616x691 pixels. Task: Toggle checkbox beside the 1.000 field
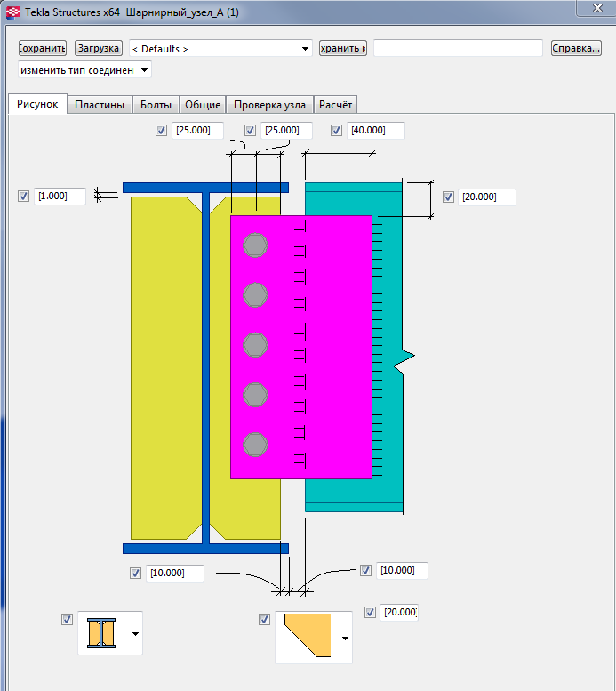coord(23,197)
